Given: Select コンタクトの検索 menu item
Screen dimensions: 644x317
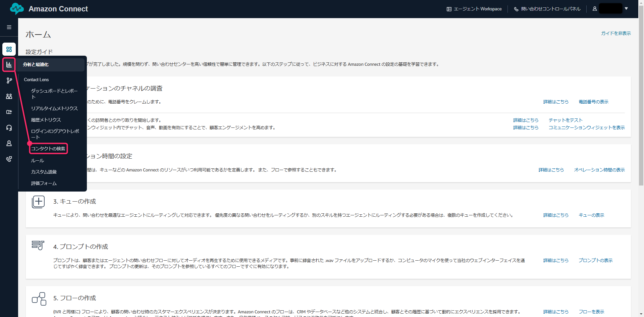Looking at the screenshot, I should [x=48, y=149].
